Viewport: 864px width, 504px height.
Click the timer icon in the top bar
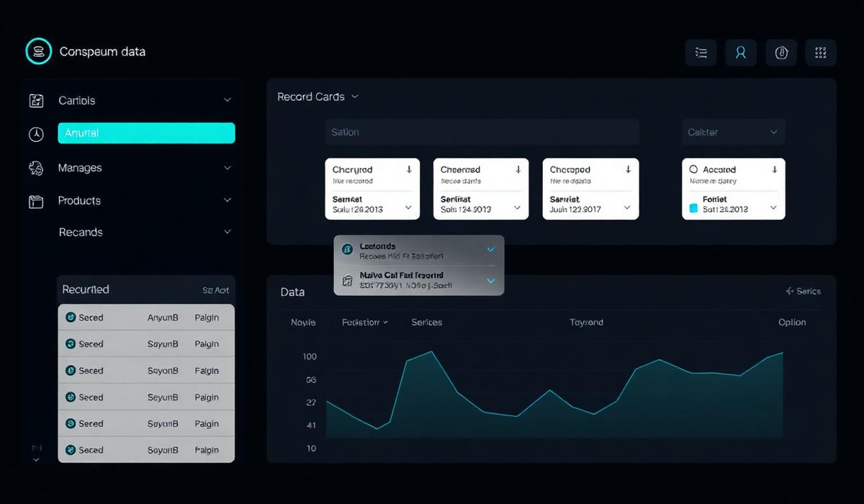tap(781, 53)
